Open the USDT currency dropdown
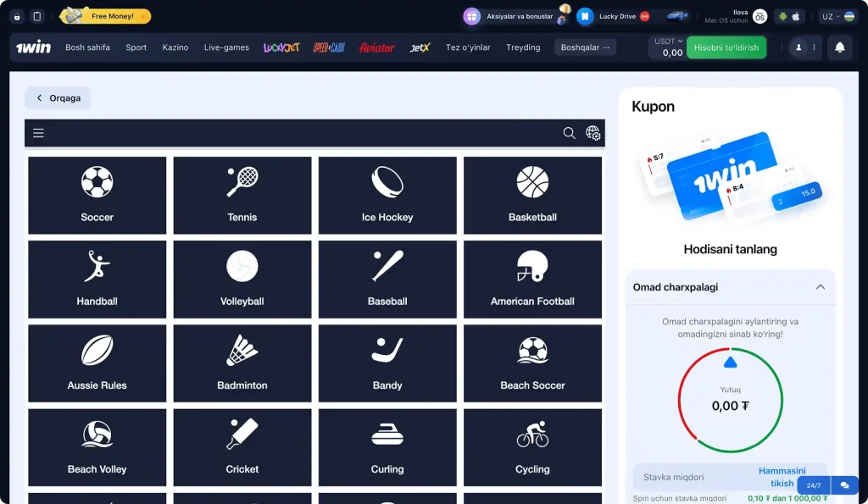The image size is (868, 504). pyautogui.click(x=668, y=42)
